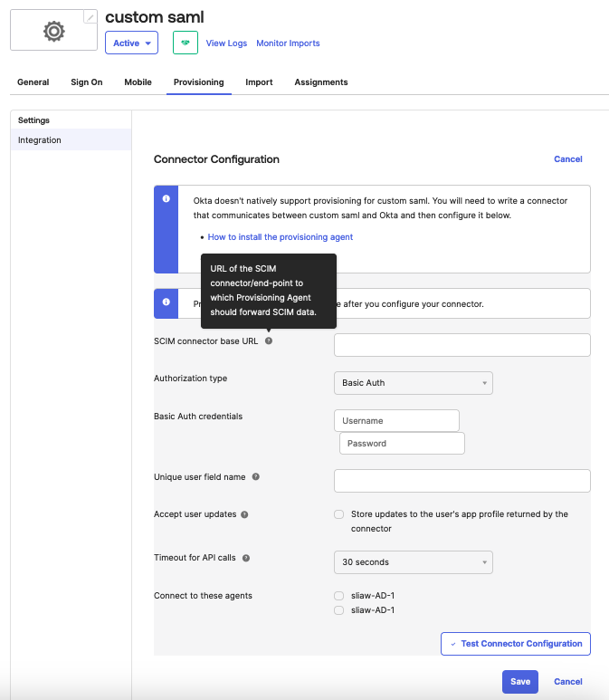
Task: Click help icon next to Unique user field name
Action: point(256,476)
